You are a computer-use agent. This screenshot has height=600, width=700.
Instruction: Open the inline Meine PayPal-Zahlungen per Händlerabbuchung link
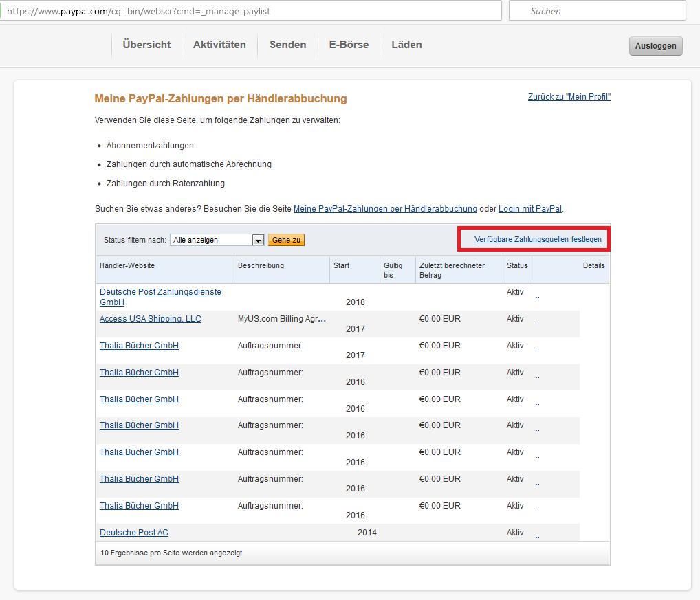click(x=385, y=209)
